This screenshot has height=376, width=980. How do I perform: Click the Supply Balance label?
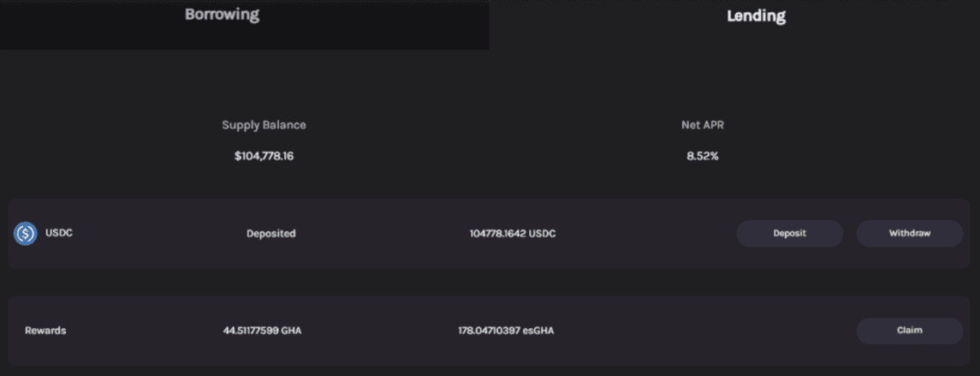(x=264, y=125)
